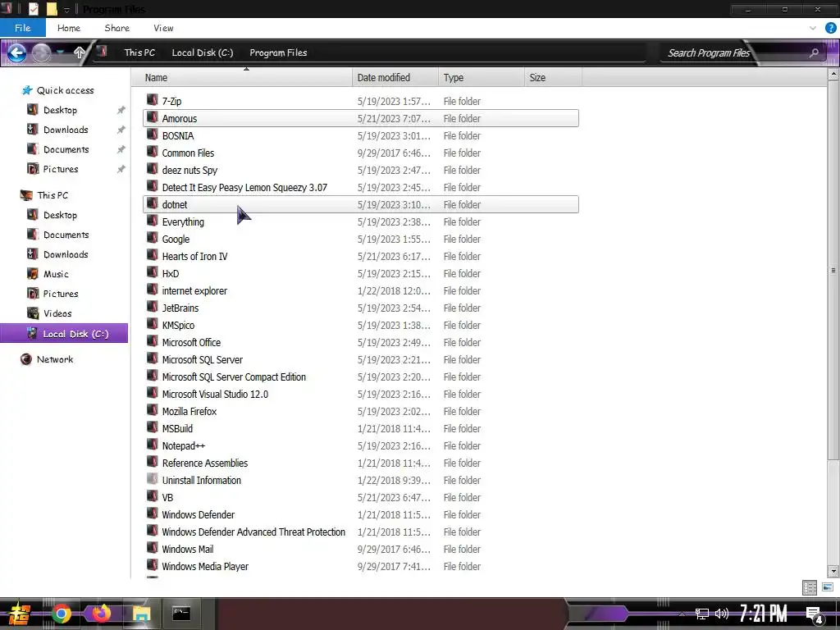Open the Start menu button
This screenshot has height=630, width=840.
(20, 614)
